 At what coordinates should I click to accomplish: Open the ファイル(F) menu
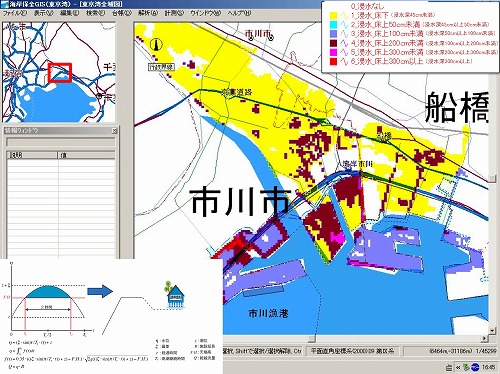coord(15,13)
